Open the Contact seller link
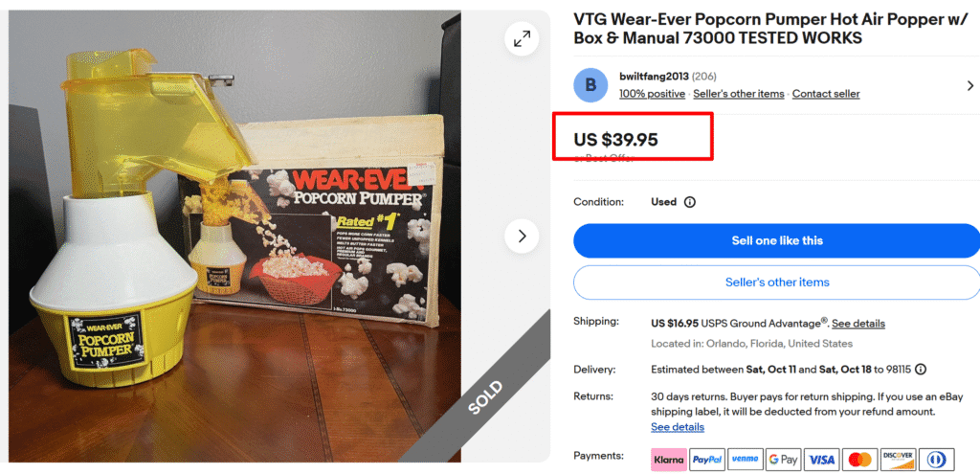 826,94
